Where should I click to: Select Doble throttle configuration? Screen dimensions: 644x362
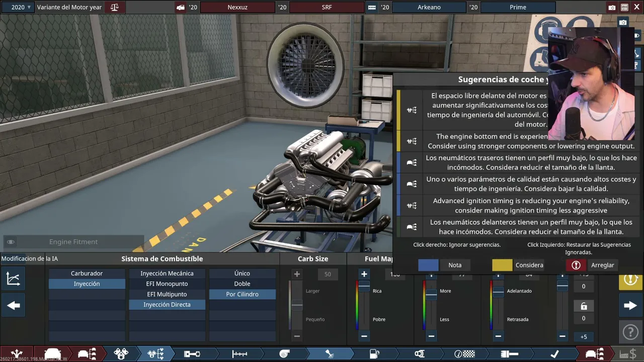[x=242, y=284]
